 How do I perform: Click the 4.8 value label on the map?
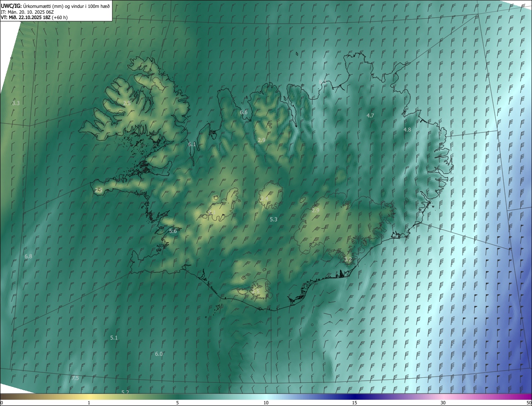pos(407,130)
